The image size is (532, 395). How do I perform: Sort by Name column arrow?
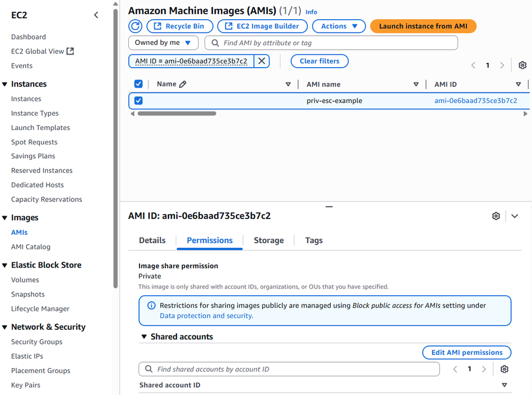(288, 84)
